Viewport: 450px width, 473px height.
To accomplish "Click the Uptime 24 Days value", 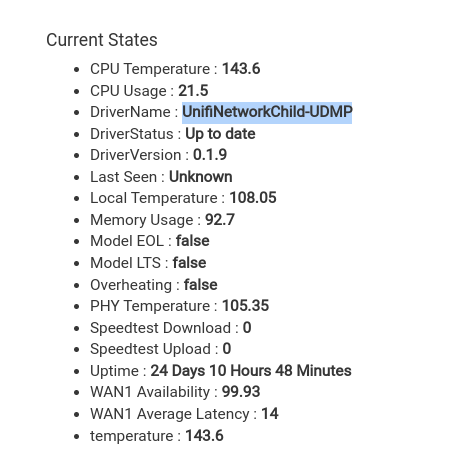I will pos(251,371).
